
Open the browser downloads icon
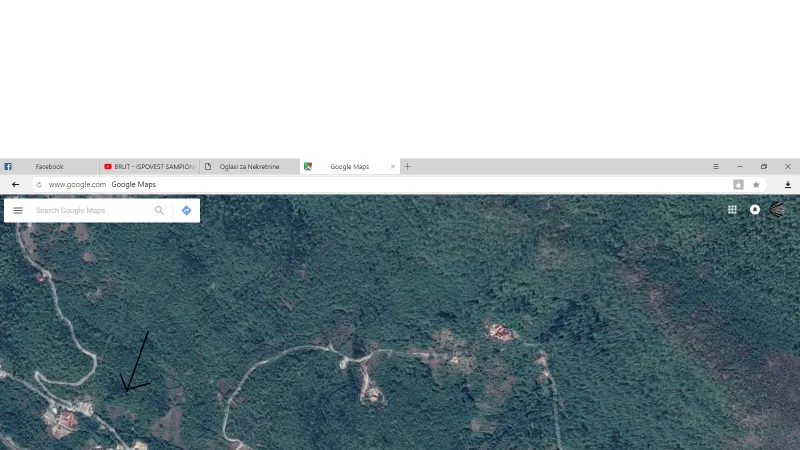(788, 185)
